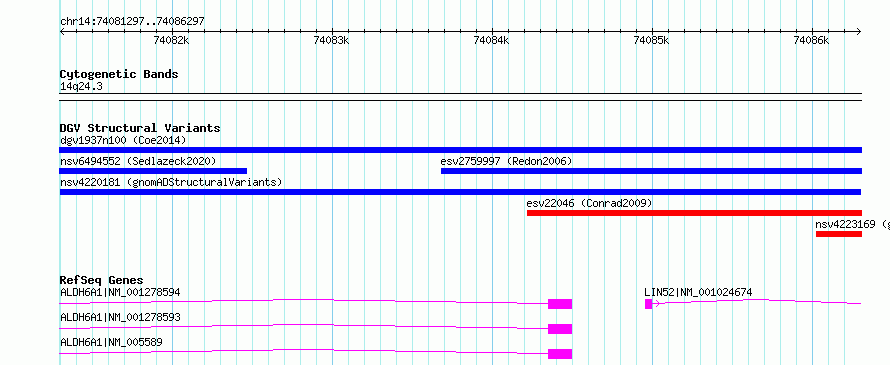Click the ALDH6A1|NM_001278593 transcript label
This screenshot has width=890, height=365.
coord(120,317)
